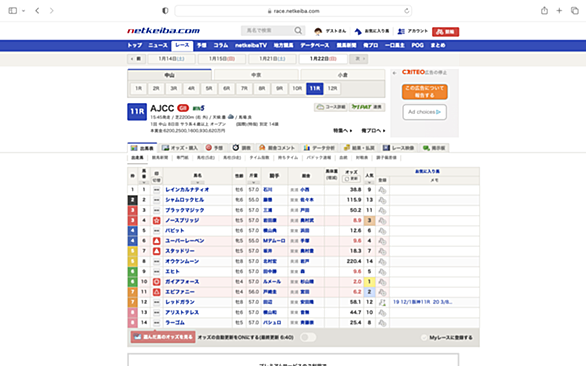This screenshot has width=586, height=366.
Task: Open the ニュース menu item
Action: [x=158, y=45]
